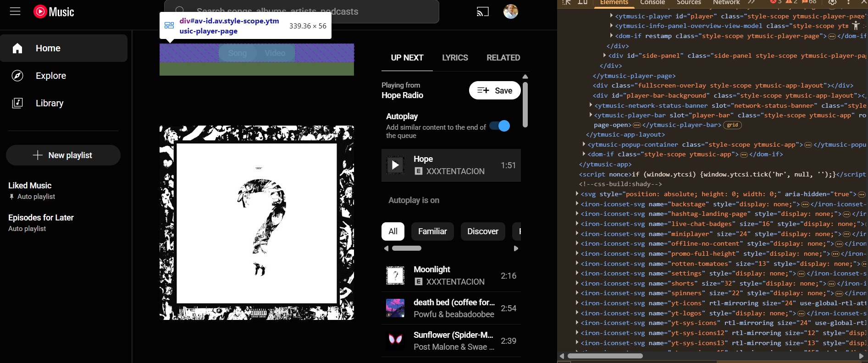Expand the iron-iconset-svg "backstage" node
Screen dimensions: 868x363
tap(577, 203)
